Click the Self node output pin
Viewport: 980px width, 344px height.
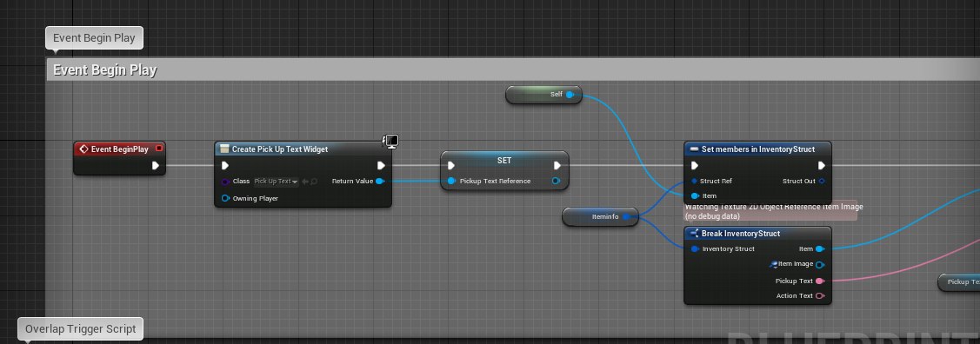[x=570, y=95]
